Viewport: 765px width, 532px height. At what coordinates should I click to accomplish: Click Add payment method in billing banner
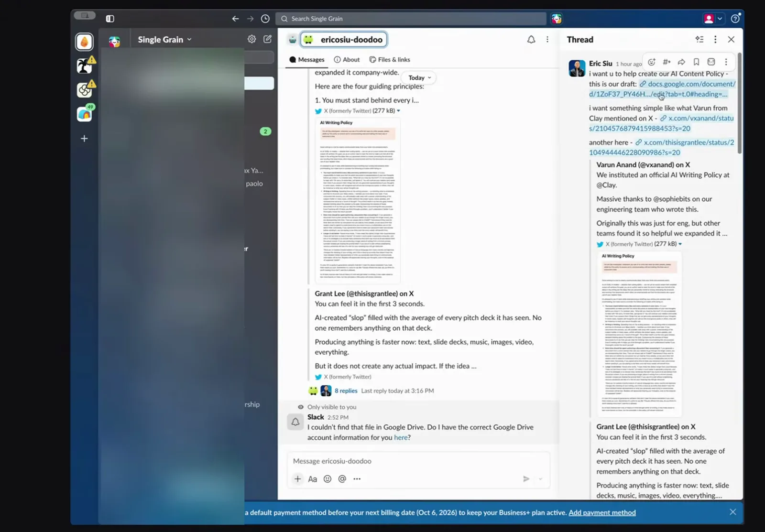602,512
